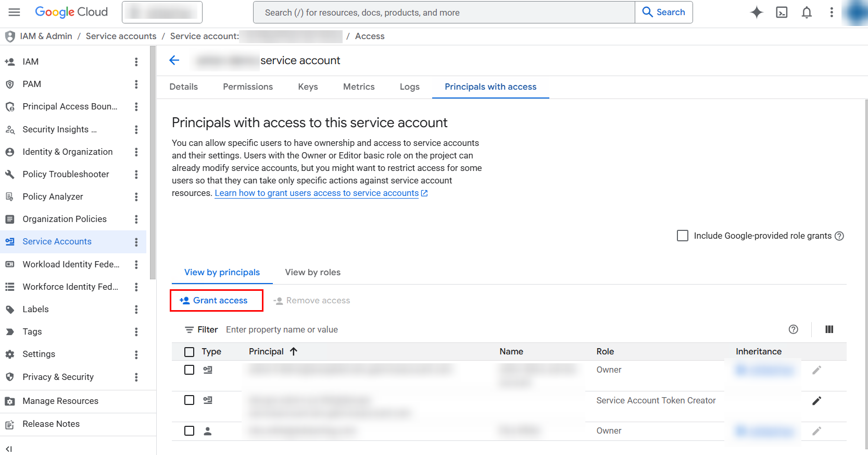Screen dimensions: 868x455
Task: Go to IAM & Admin breadcrumb
Action: pyautogui.click(x=46, y=36)
